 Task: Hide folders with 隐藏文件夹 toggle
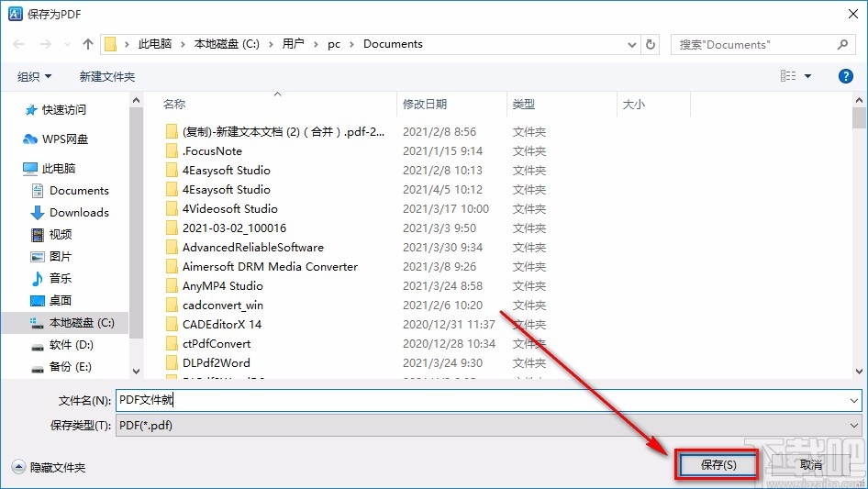[x=49, y=467]
